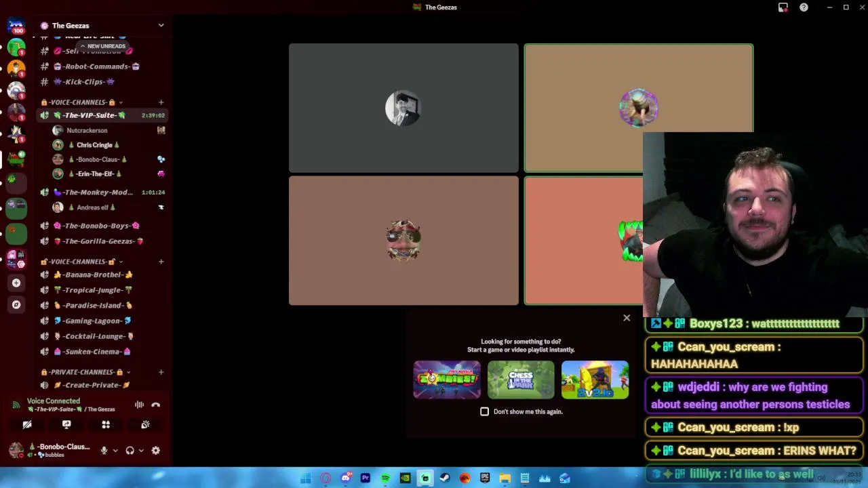The width and height of the screenshot is (868, 488).
Task: Open noise suppression waveform settings
Action: (x=139, y=405)
